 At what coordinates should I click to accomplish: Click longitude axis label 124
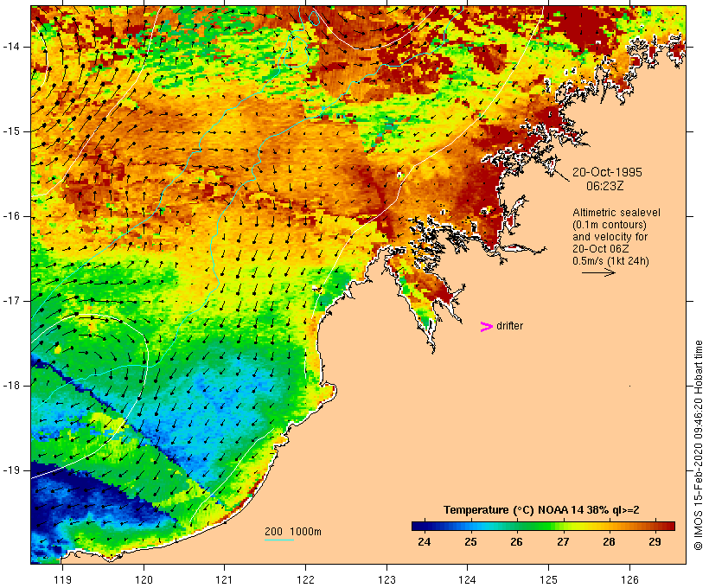[468, 579]
